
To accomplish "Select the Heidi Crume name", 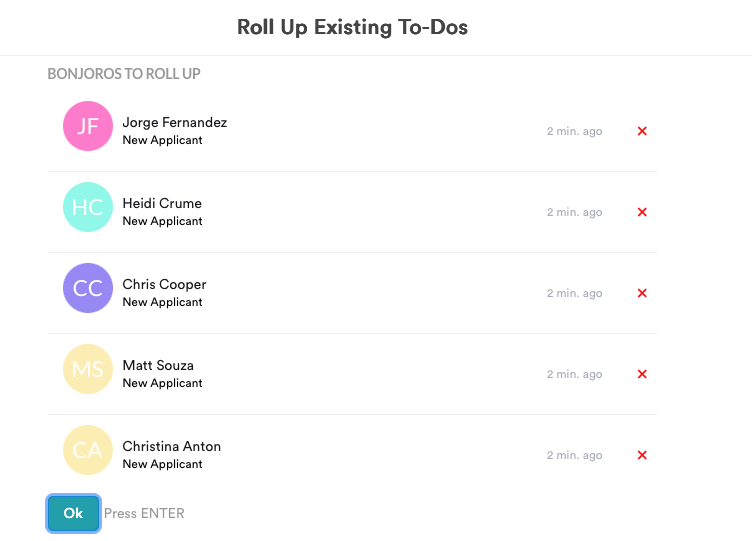I will [162, 203].
